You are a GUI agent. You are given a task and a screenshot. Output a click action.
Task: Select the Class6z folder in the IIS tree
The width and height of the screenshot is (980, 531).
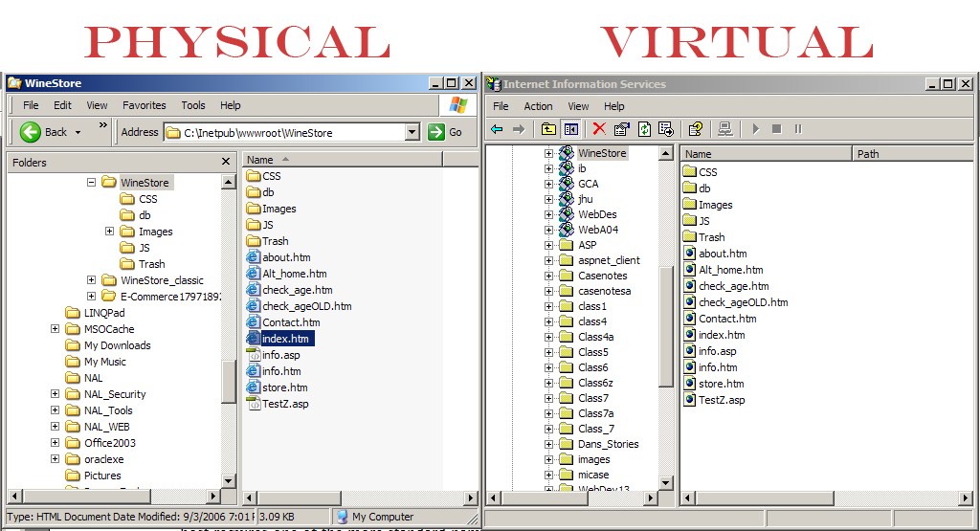coord(595,383)
